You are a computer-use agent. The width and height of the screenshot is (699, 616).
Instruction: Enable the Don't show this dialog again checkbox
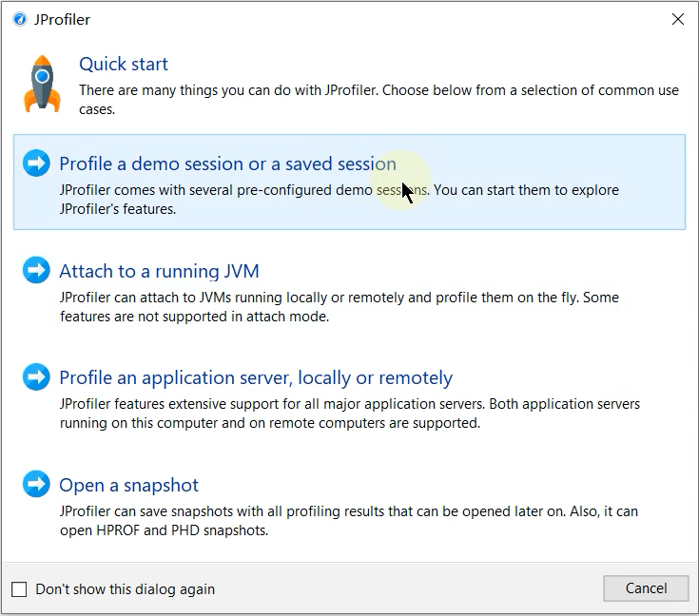click(20, 589)
